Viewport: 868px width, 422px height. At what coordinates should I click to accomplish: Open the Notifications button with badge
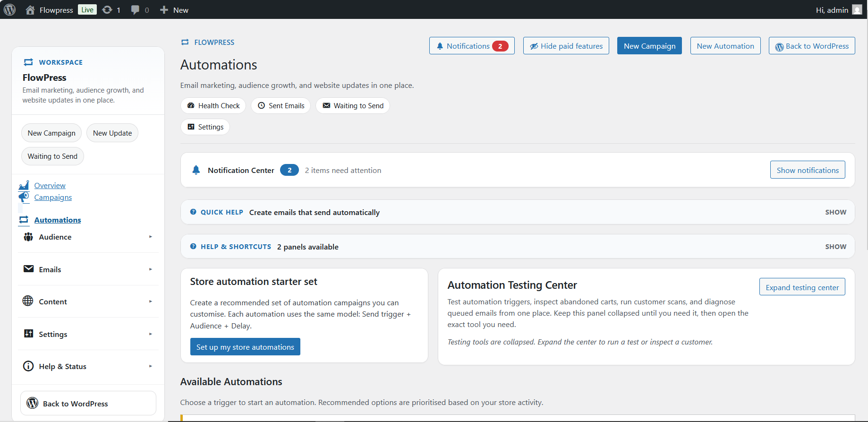(472, 46)
